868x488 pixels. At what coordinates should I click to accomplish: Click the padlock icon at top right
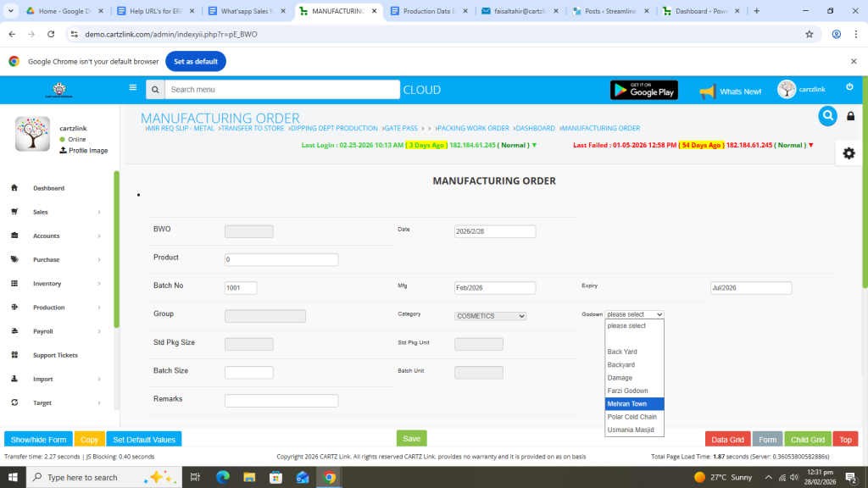(851, 116)
